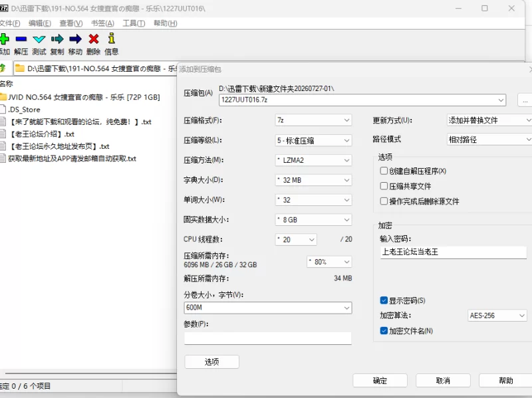
Task: Click the 帮助 button in dialog
Action: (x=505, y=380)
